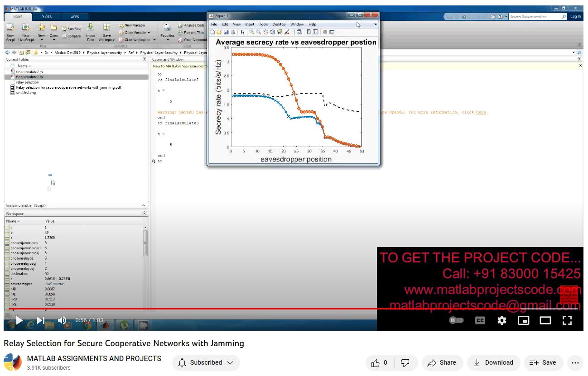Open more actions three-dot menu

point(575,362)
